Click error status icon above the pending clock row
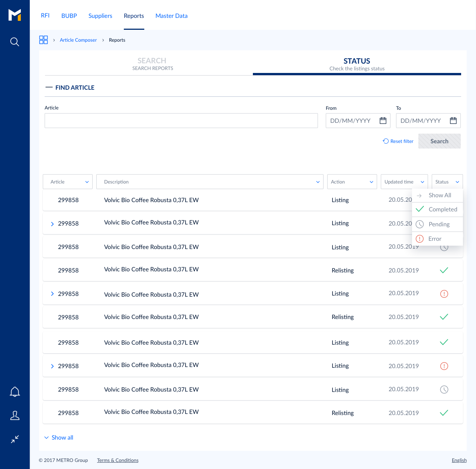Screen dimensions: 476x469 click(x=444, y=366)
